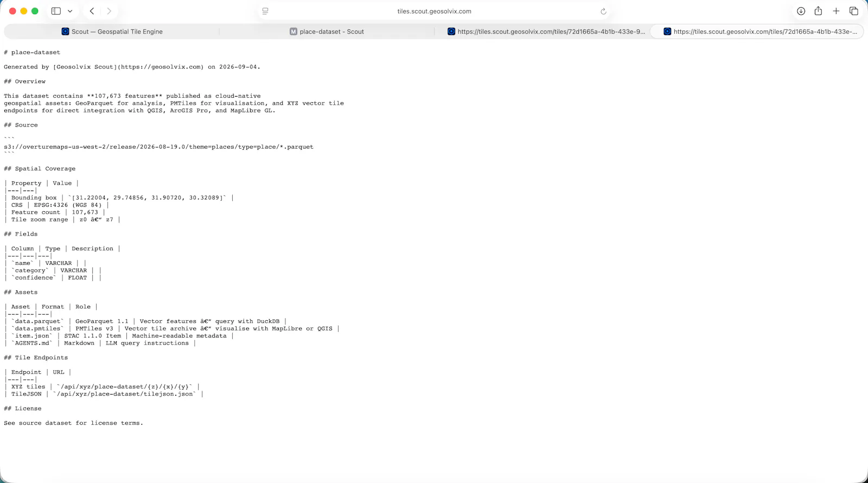Click the bounding box coordinates value
Screen dimensions: 868x483
[147, 198]
